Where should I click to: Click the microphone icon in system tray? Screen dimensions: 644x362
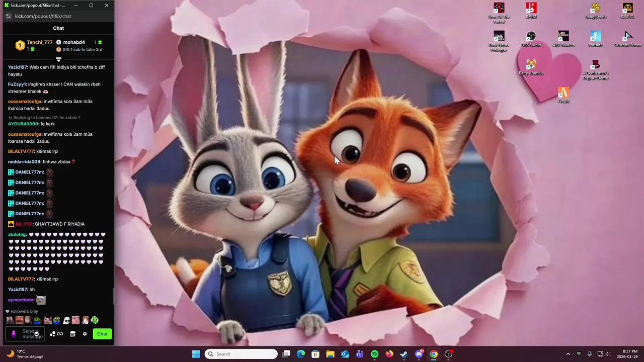tap(590, 354)
